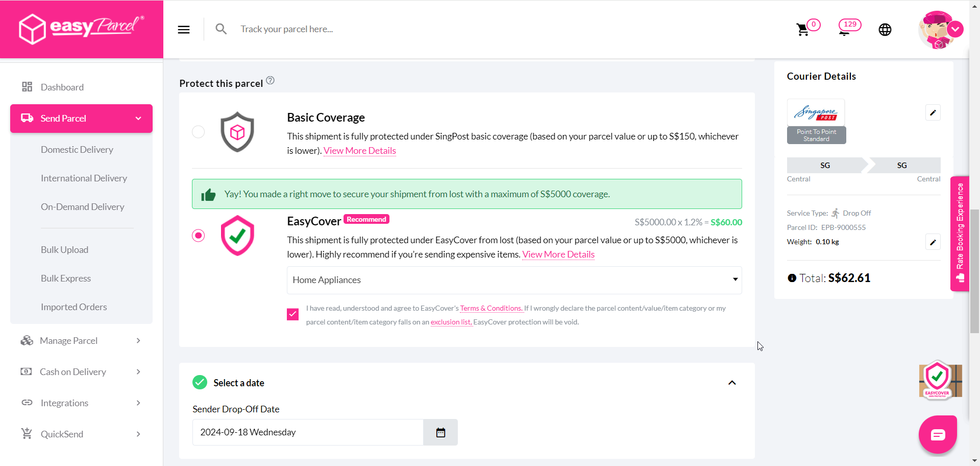Image resolution: width=980 pixels, height=466 pixels.
Task: Uncheck the EasyCover terms agreement checkbox
Action: pyautogui.click(x=292, y=314)
